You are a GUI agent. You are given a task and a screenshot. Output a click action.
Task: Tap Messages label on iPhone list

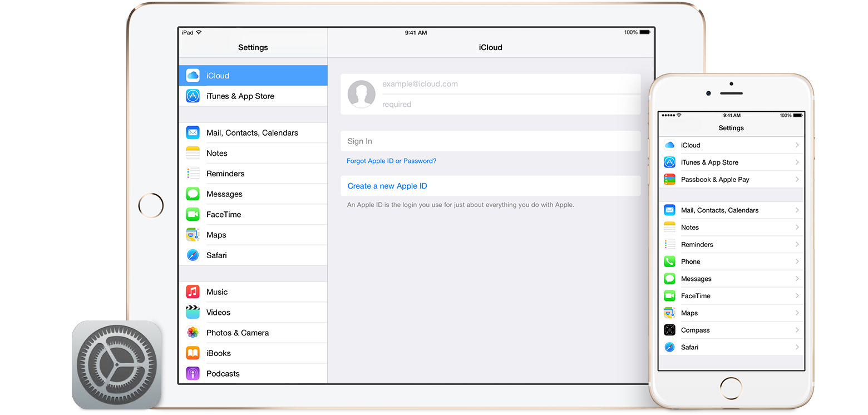pyautogui.click(x=696, y=279)
